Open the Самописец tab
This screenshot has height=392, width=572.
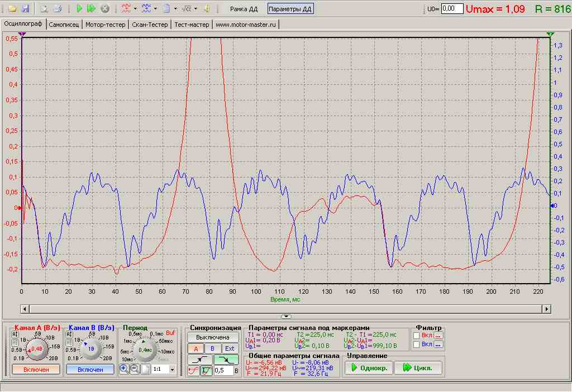65,25
